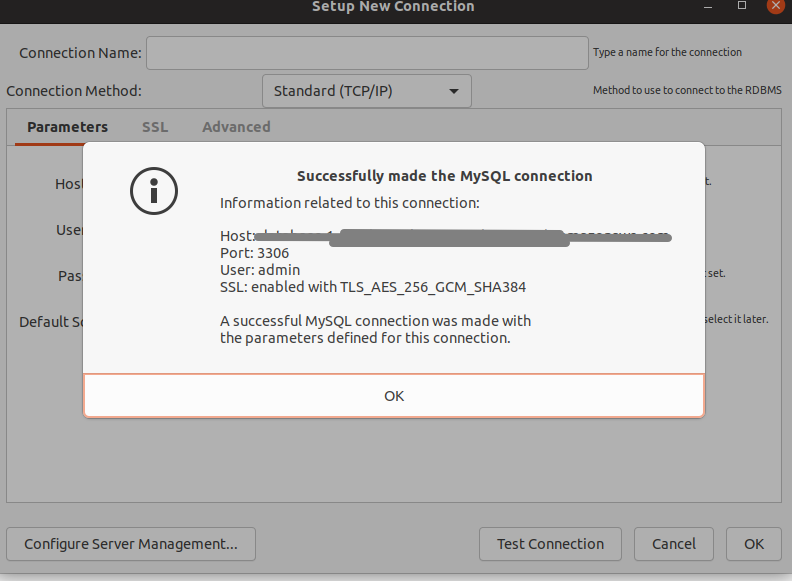Open the Connection Method dropdown
The image size is (792, 581).
pyautogui.click(x=367, y=91)
